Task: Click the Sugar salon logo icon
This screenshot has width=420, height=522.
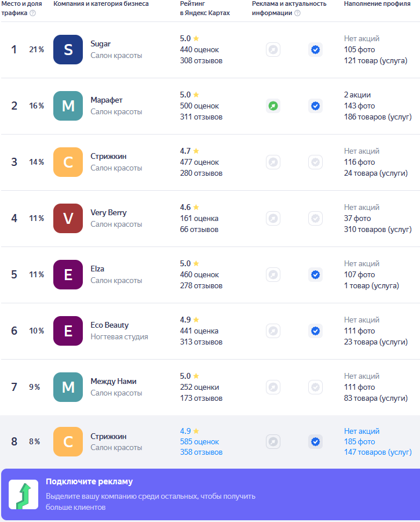Action: tap(68, 50)
